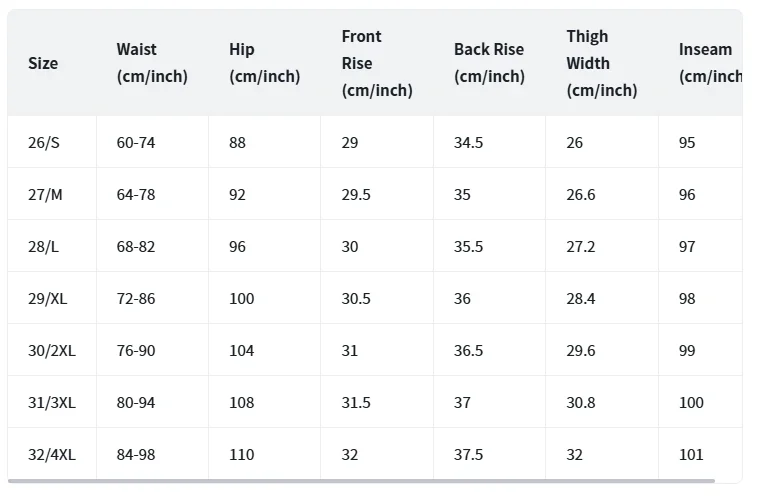
Task: Click the Waist (cm/inch) column header
Action: [152, 63]
